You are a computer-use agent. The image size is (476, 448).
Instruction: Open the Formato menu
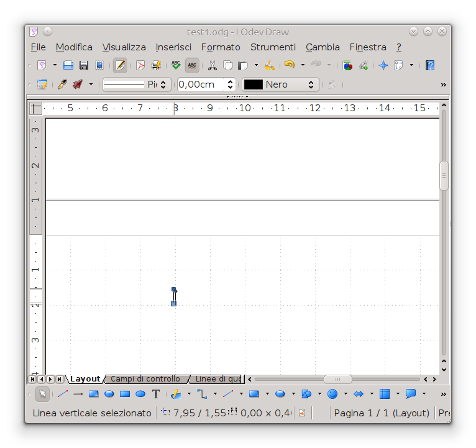[x=220, y=47]
